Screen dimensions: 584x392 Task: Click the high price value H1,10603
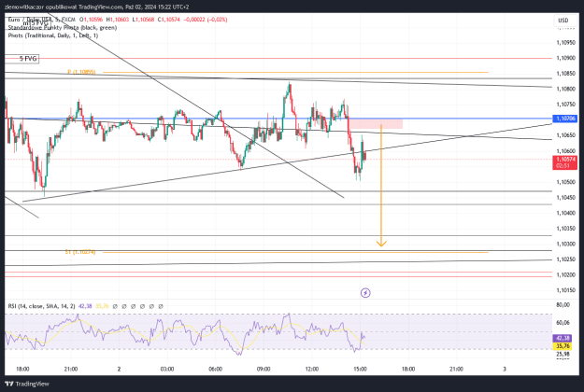pyautogui.click(x=118, y=20)
